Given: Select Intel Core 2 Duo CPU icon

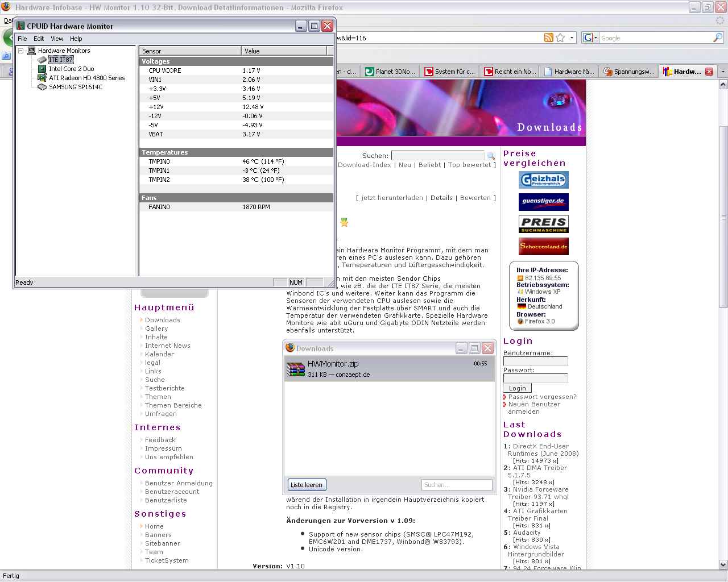Looking at the screenshot, I should (x=42, y=69).
